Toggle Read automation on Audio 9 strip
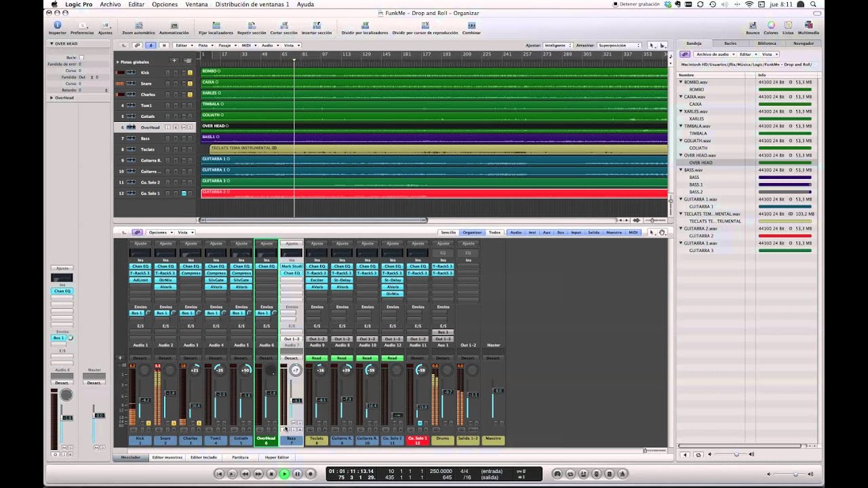This screenshot has width=868, height=488. point(317,358)
